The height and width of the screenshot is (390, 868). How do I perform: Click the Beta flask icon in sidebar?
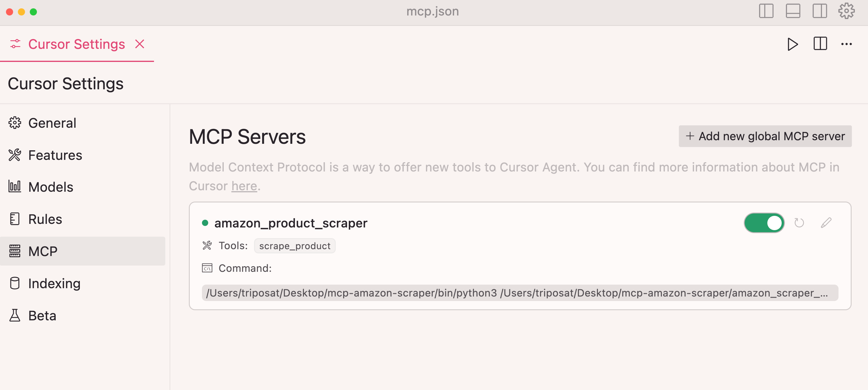(x=15, y=316)
